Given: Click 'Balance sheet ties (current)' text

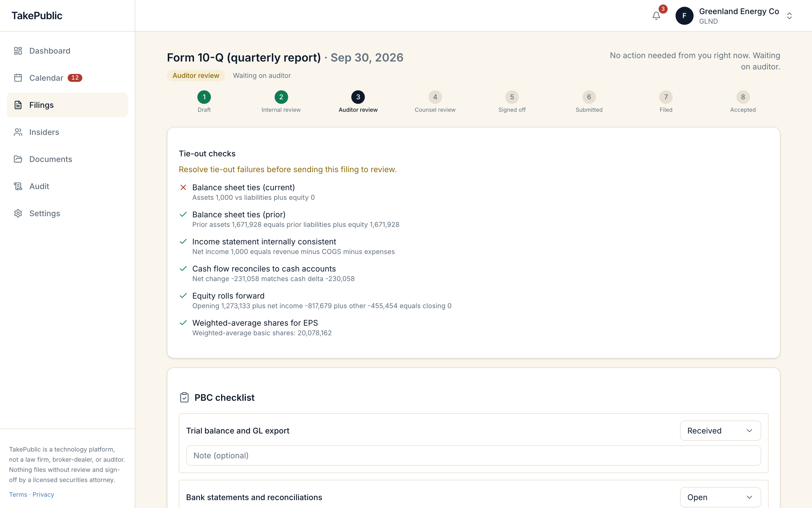Looking at the screenshot, I should [244, 187].
